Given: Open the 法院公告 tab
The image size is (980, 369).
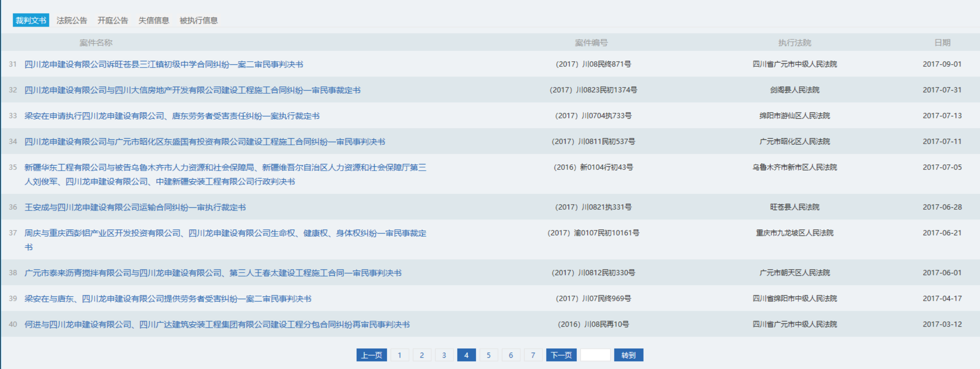Looking at the screenshot, I should pos(72,20).
